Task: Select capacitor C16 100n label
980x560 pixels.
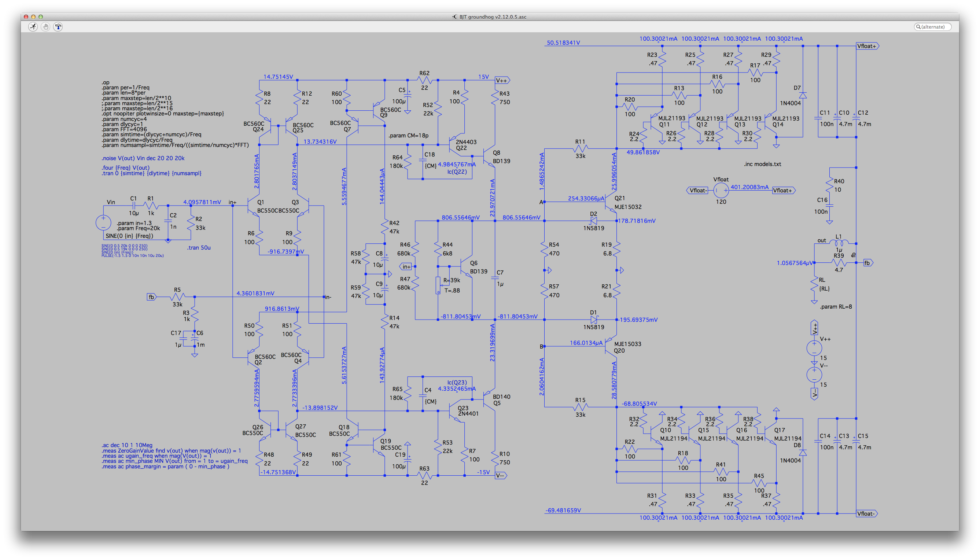Action: (x=821, y=206)
